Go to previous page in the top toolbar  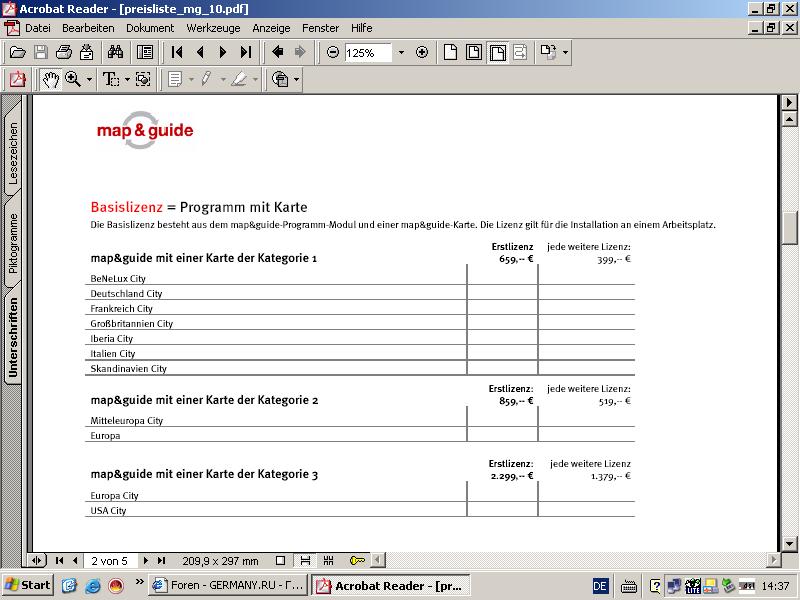pyautogui.click(x=200, y=52)
